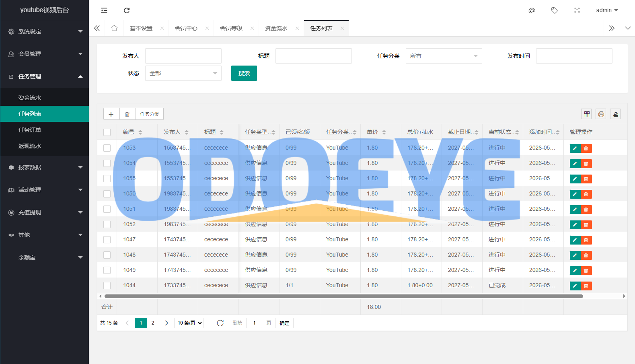635x364 pixels.
Task: Click the 任务分类 toolbar button
Action: (150, 114)
